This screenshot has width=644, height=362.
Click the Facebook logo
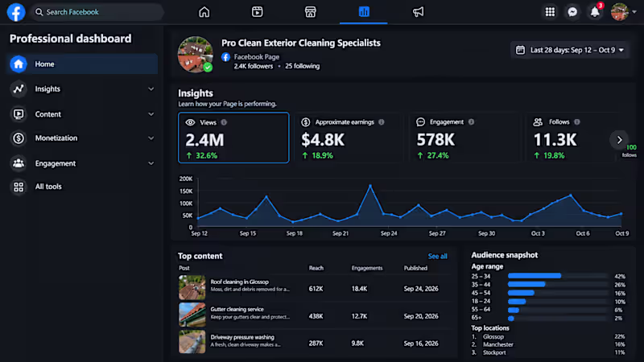16,12
